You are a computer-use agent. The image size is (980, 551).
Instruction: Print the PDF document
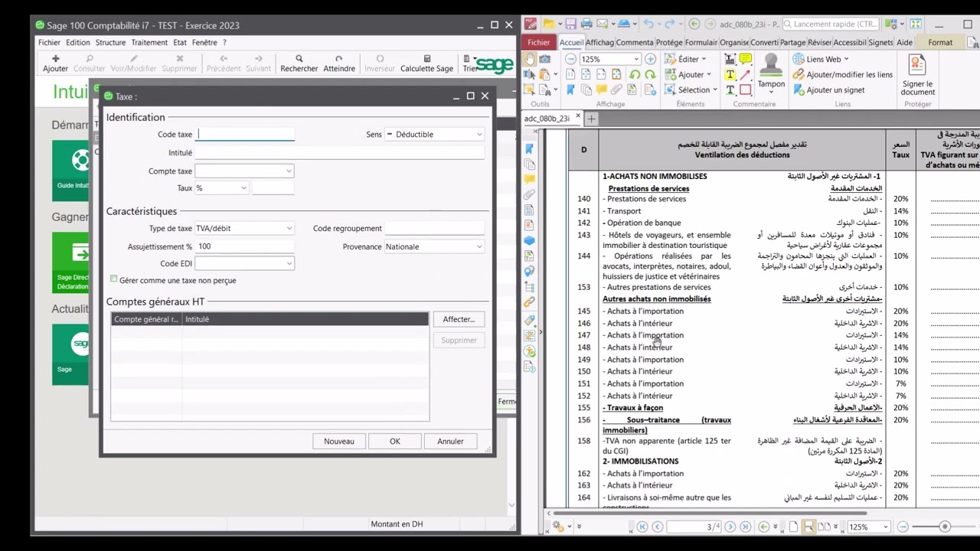coord(586,24)
